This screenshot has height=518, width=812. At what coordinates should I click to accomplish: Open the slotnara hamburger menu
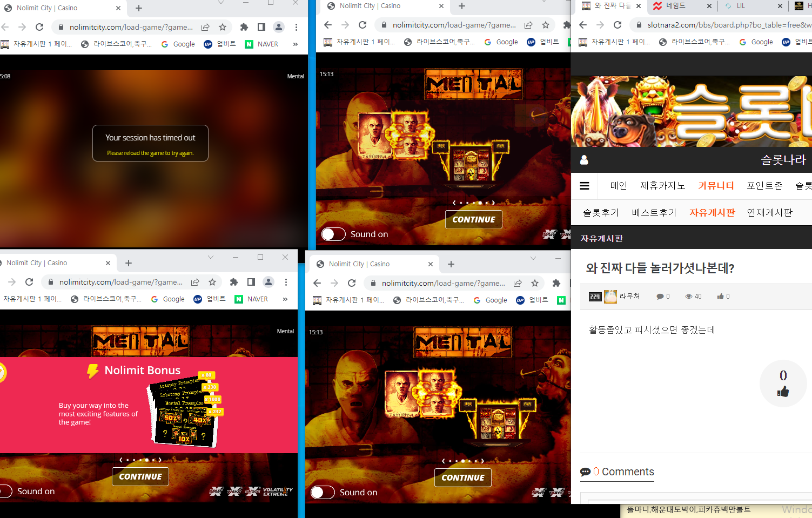[585, 186]
